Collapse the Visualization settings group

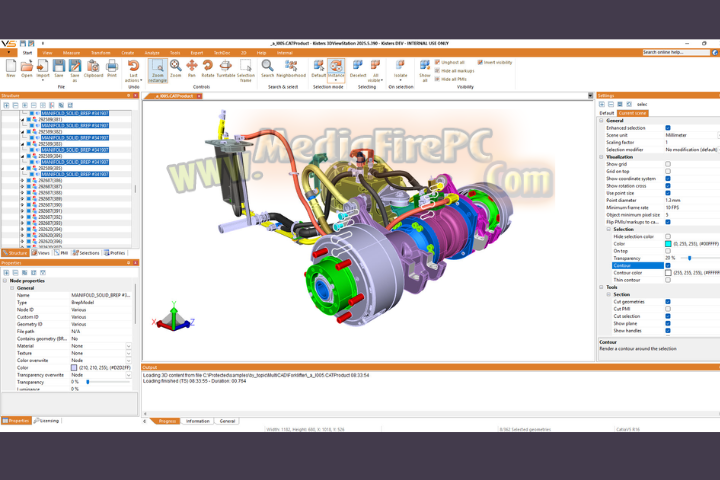(x=601, y=157)
